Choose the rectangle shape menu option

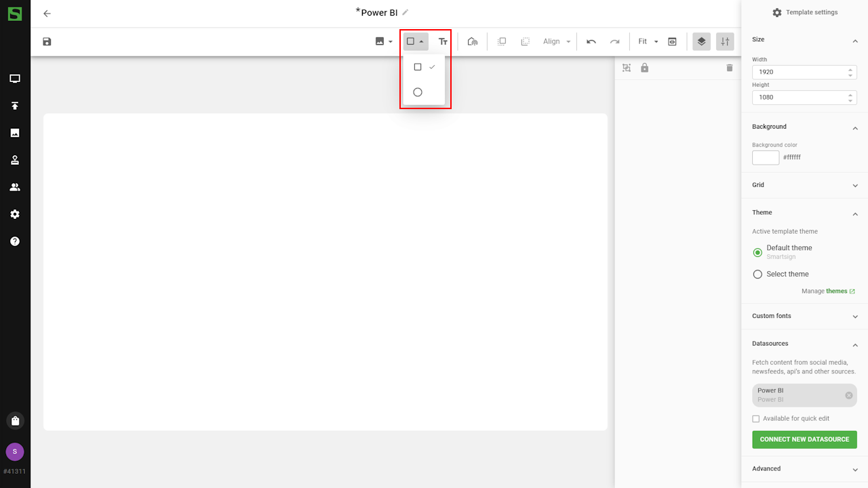(418, 67)
